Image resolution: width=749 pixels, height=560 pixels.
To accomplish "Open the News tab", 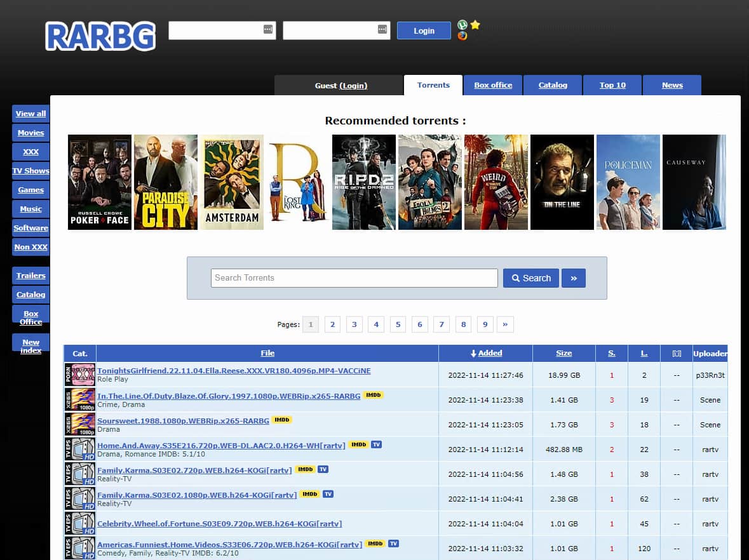I will [x=672, y=85].
